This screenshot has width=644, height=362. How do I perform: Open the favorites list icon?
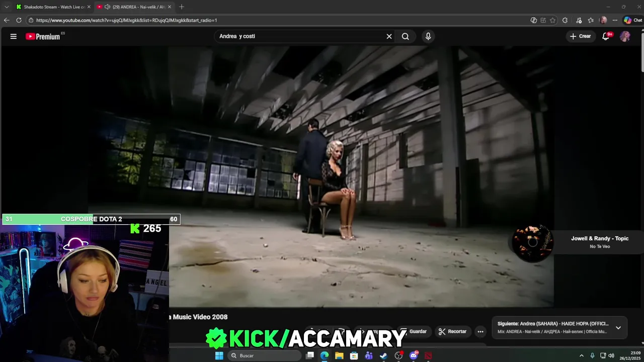click(x=591, y=20)
